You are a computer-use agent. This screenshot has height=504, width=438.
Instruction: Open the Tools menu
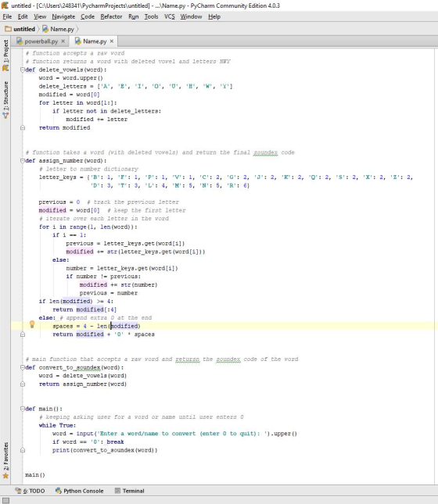coord(151,16)
